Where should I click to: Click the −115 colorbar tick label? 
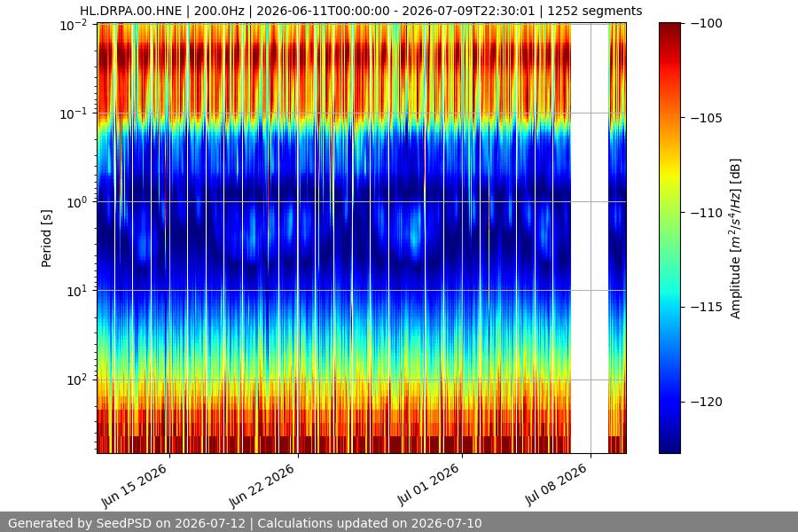point(707,307)
